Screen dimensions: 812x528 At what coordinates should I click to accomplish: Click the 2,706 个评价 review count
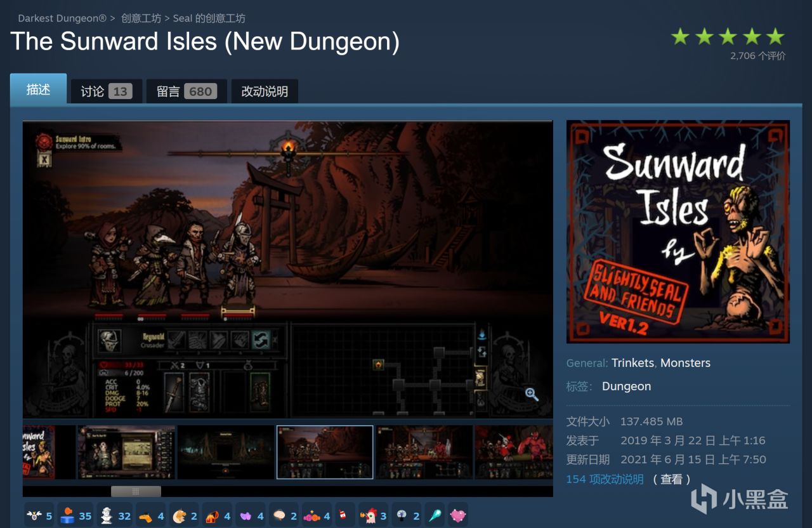757,56
